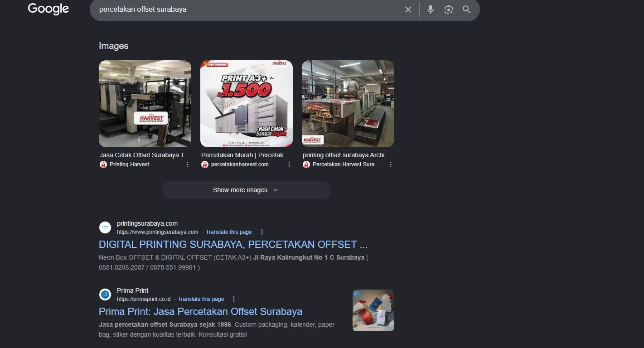
Task: Click the percetakanharvest.com source favicon
Action: pos(205,164)
